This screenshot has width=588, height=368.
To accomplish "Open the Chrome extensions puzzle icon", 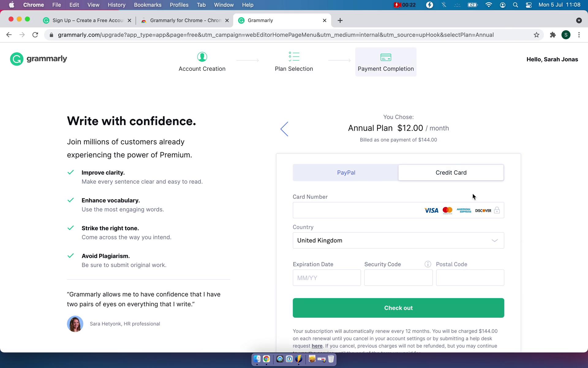I will pyautogui.click(x=553, y=35).
